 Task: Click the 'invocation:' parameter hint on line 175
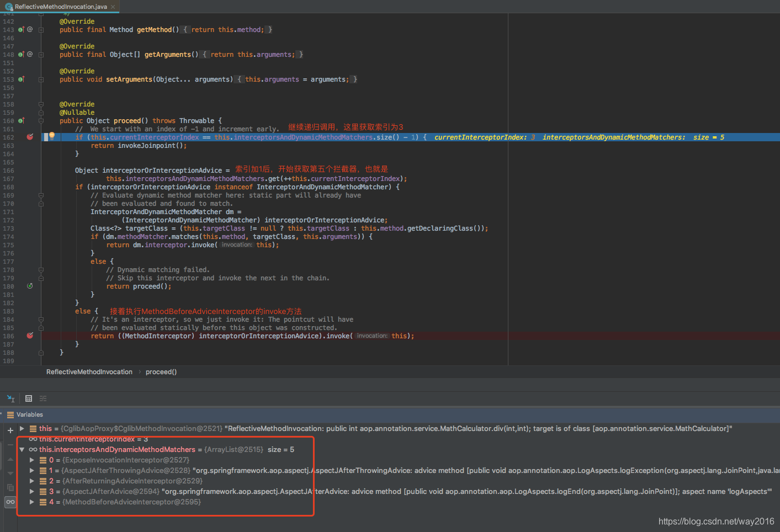[x=237, y=245]
